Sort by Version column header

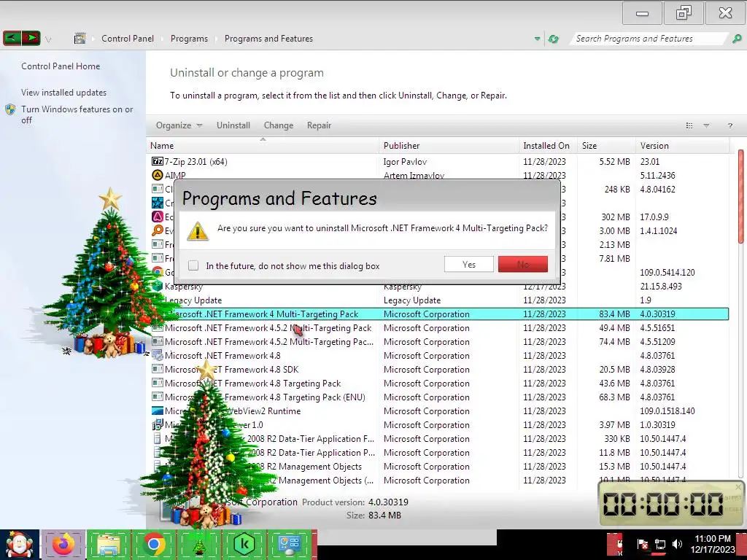coord(682,146)
